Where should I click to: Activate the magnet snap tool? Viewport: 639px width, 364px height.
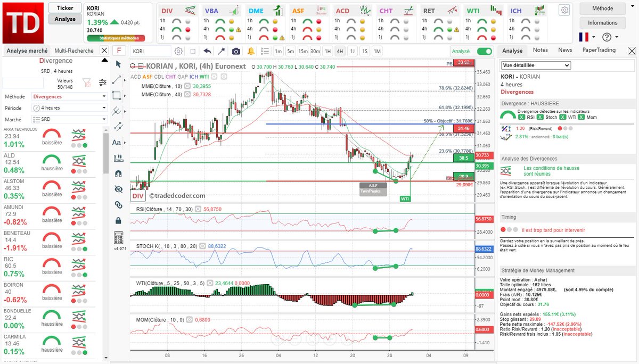[118, 173]
